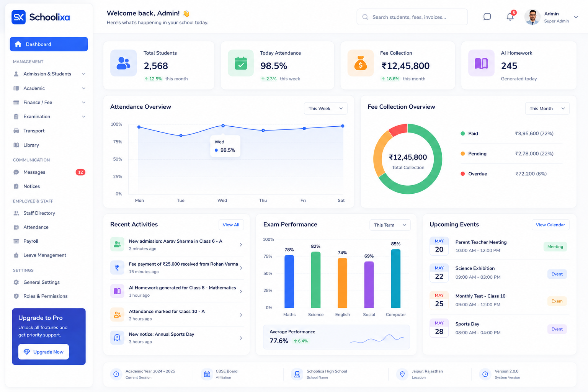Click the purple Social 69% bar
Viewport: 588px width, 392px height.
coord(369,285)
